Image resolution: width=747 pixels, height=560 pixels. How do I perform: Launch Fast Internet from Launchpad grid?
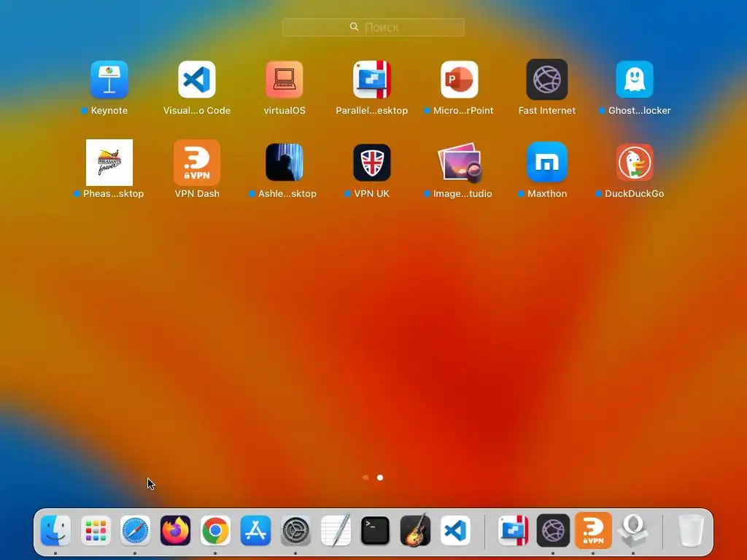tap(547, 79)
